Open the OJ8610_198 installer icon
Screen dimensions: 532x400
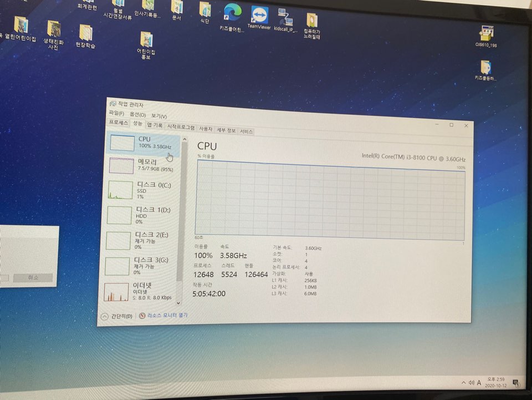click(x=486, y=36)
